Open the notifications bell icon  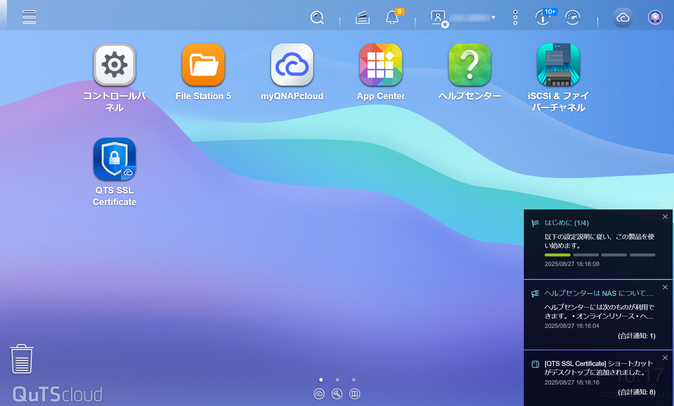tap(392, 17)
